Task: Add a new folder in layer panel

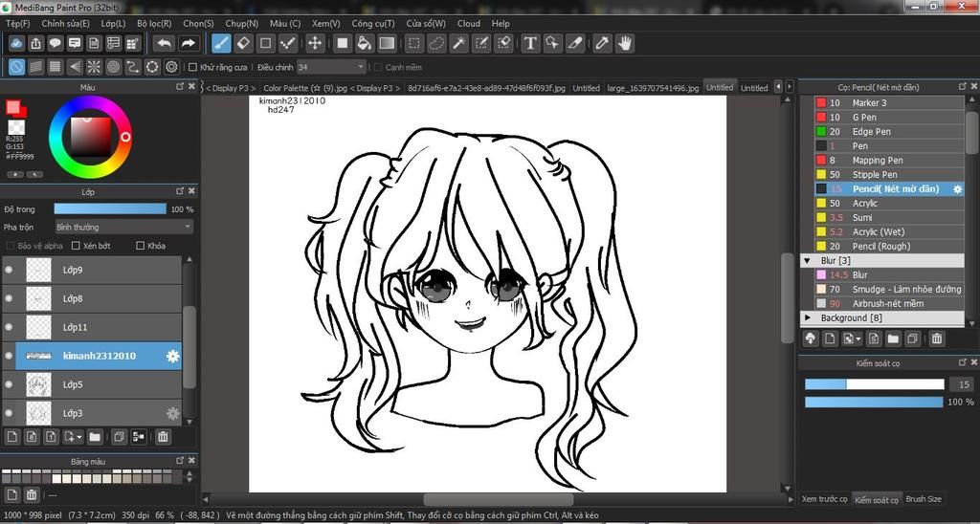Action: coord(95,437)
